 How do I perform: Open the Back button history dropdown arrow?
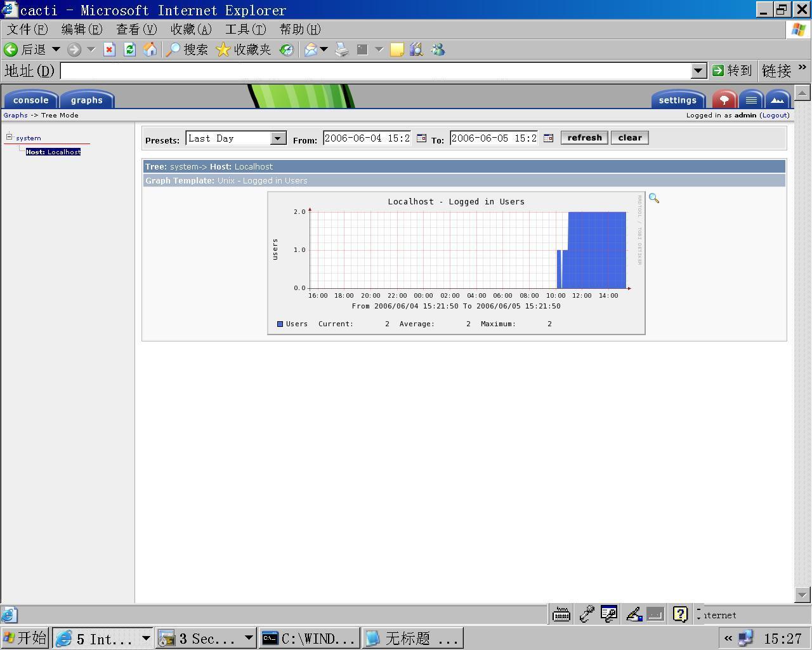click(56, 50)
